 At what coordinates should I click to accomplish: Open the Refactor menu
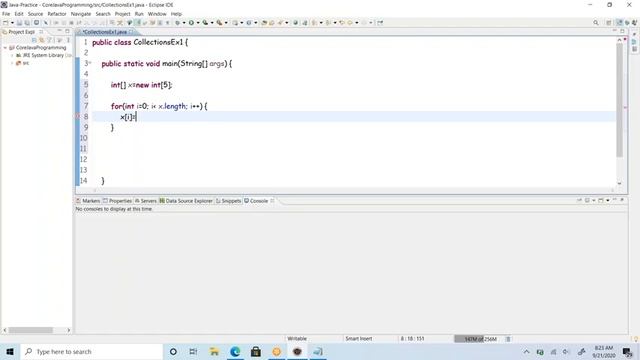(x=57, y=14)
